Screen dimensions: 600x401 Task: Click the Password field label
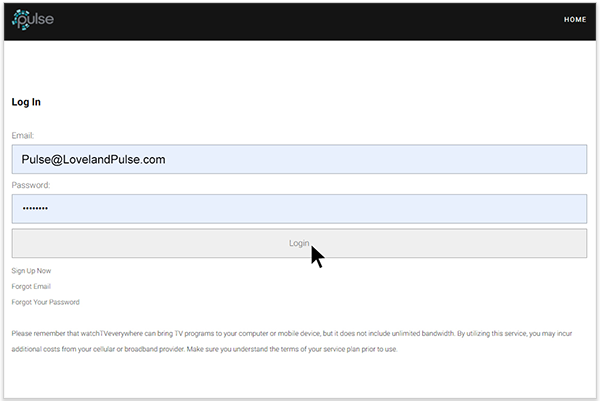pos(31,185)
